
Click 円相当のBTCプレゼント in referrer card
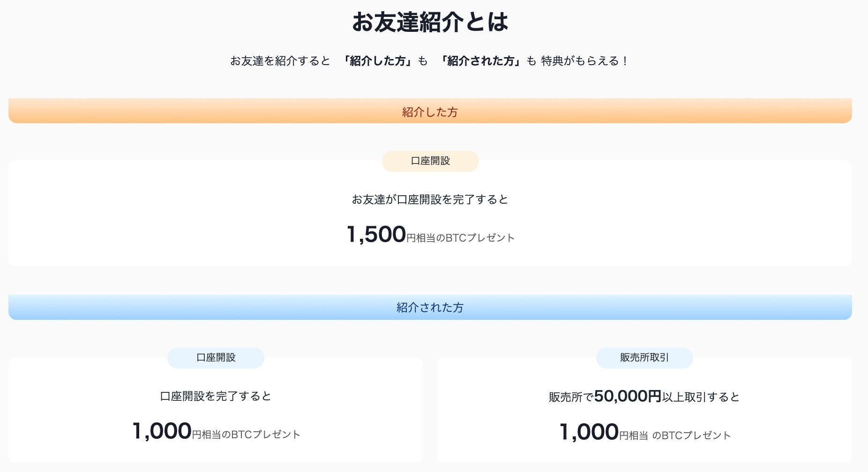click(x=460, y=238)
